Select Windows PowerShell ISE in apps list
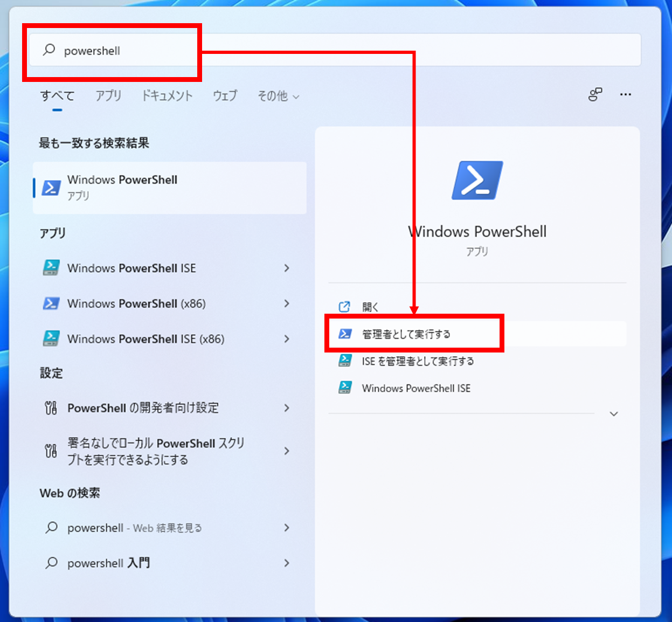This screenshot has width=672, height=622. [x=131, y=268]
